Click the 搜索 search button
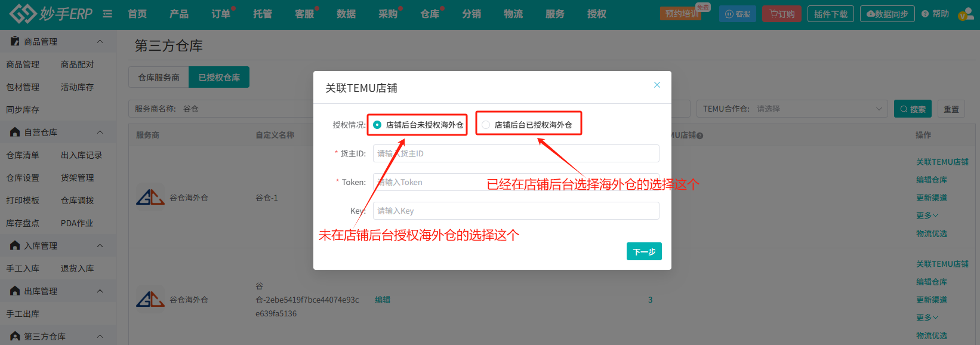980x345 pixels. tap(913, 109)
